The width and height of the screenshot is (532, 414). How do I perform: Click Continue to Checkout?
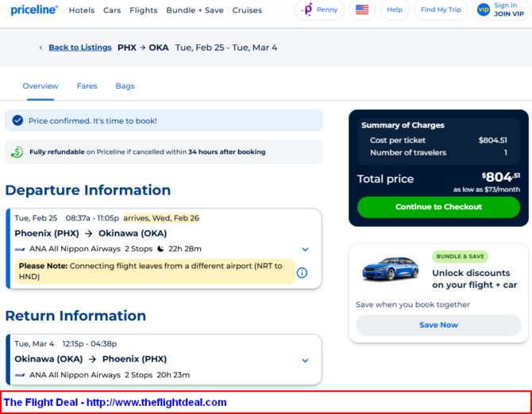tap(438, 207)
